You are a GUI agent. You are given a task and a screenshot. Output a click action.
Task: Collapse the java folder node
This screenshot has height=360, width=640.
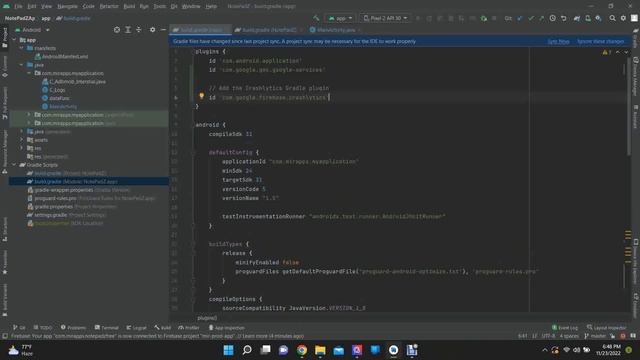(22, 65)
